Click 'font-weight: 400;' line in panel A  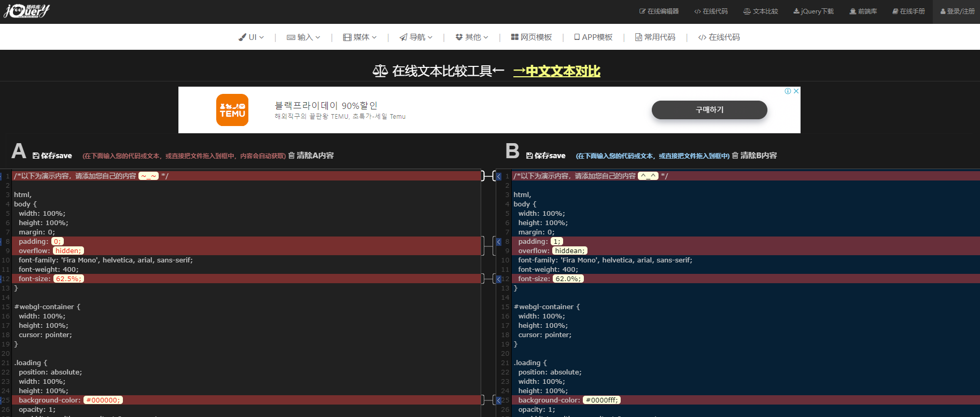(49, 270)
